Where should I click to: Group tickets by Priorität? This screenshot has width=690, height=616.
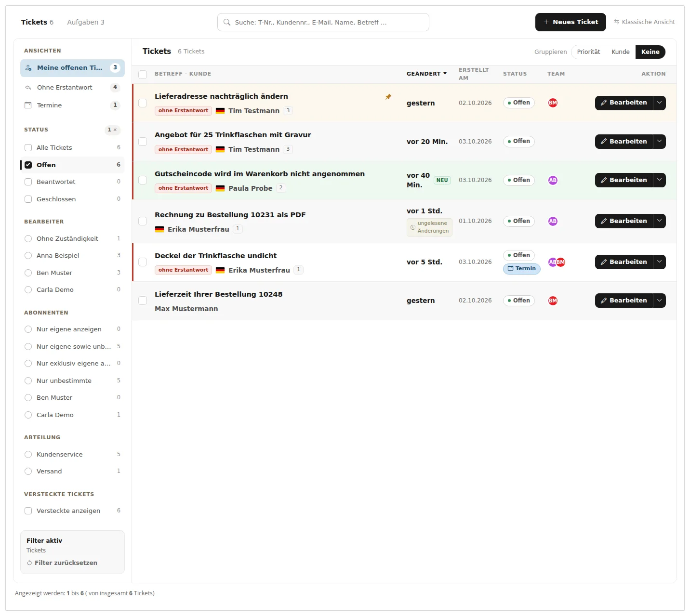(x=588, y=52)
